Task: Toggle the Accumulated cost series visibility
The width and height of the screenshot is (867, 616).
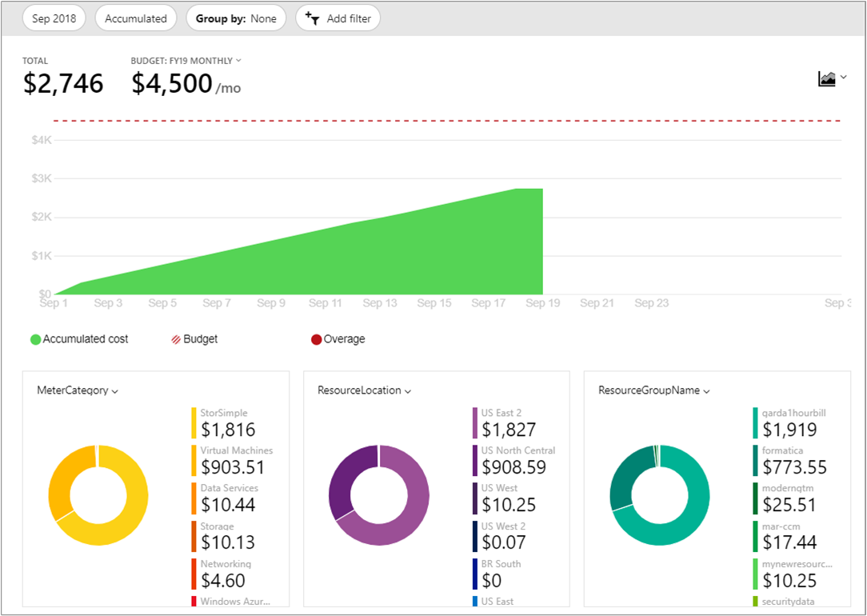Action: pyautogui.click(x=78, y=338)
